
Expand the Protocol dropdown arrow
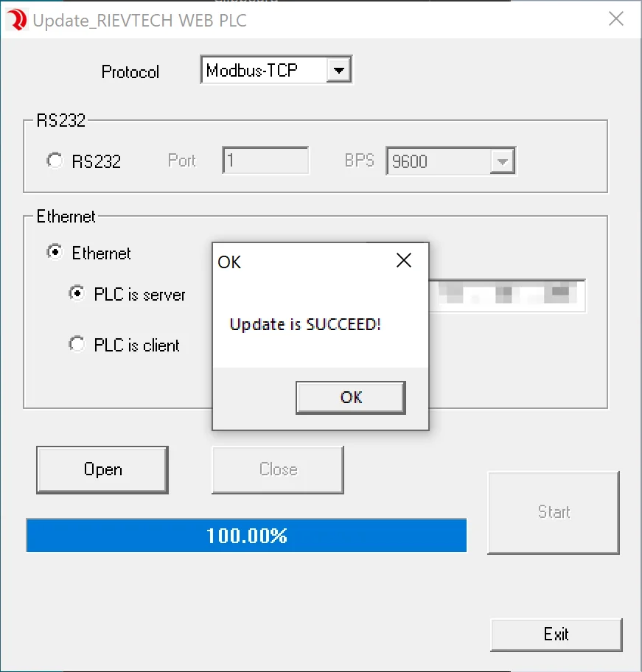(339, 70)
